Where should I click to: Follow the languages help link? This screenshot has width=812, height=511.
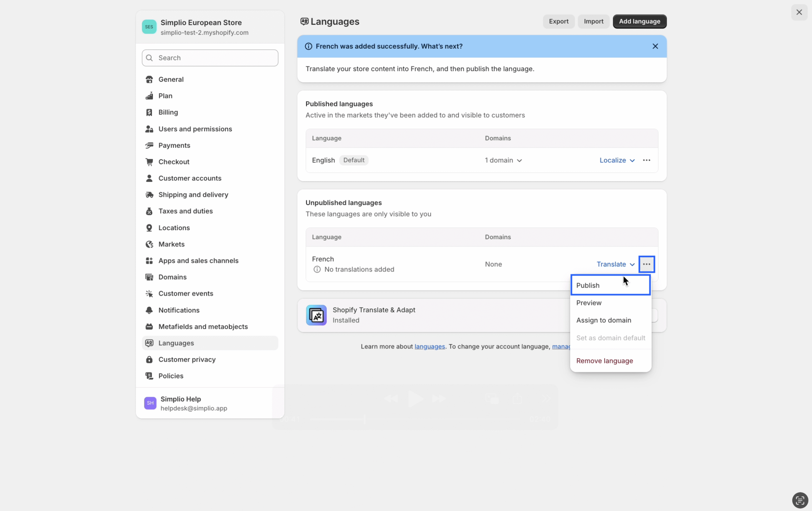(429, 346)
